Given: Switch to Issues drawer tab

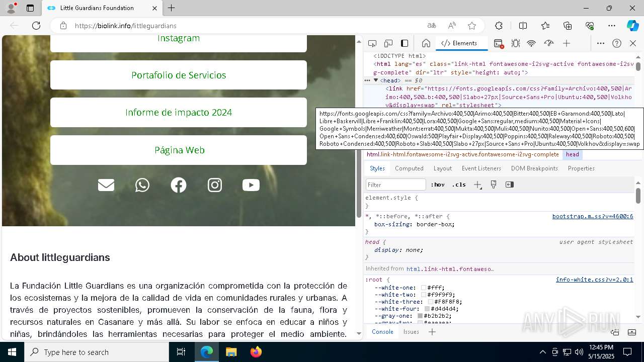Looking at the screenshot, I should point(411,332).
